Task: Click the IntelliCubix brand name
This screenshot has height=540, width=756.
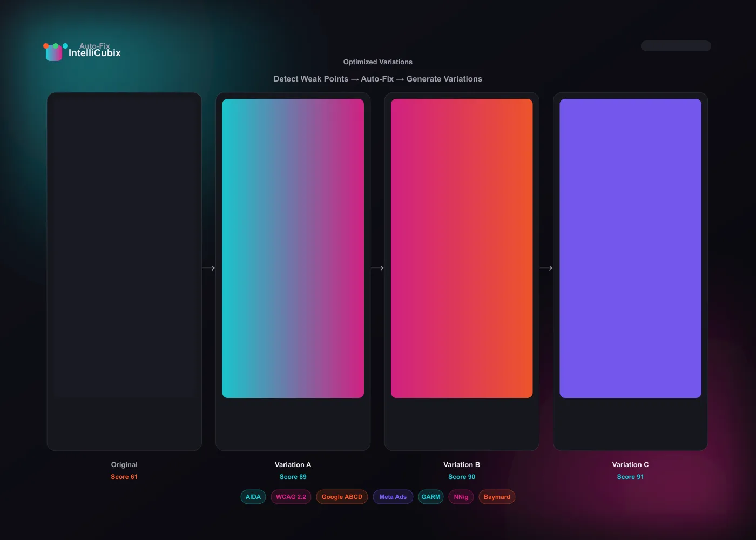Action: (94, 53)
